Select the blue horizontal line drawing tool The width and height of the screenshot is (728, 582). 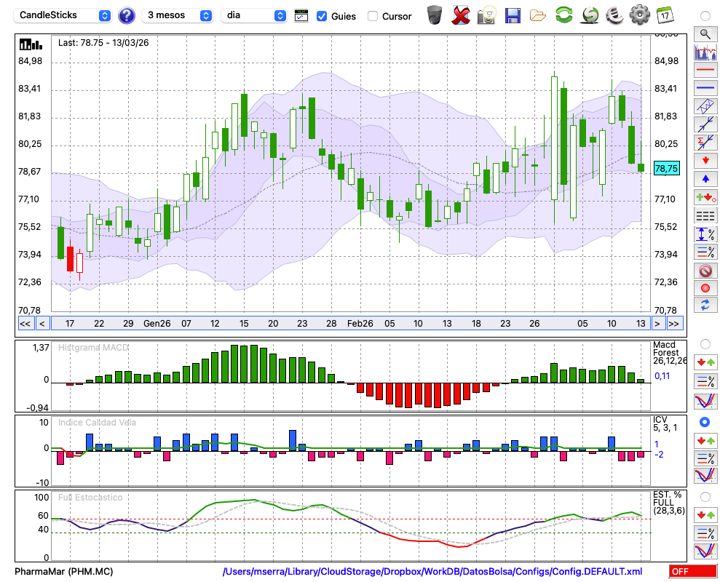click(705, 88)
